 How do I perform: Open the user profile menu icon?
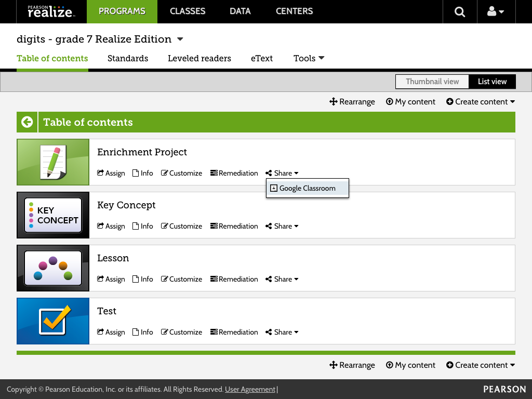pyautogui.click(x=496, y=12)
